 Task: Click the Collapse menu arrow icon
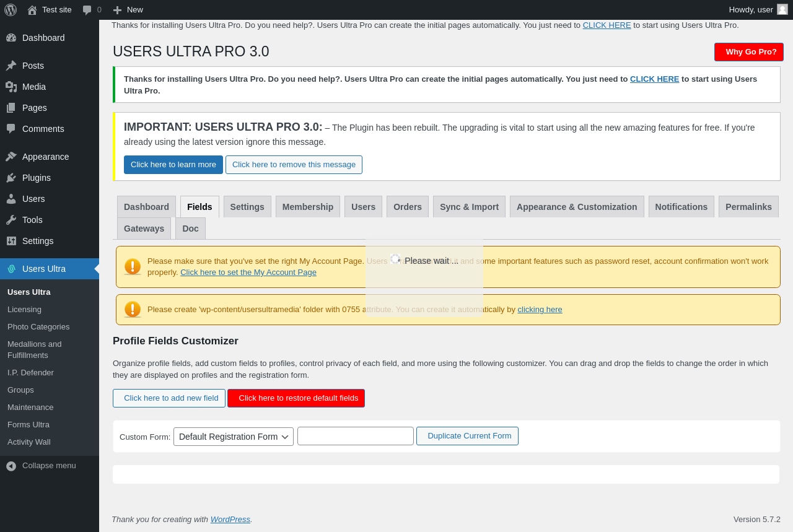[11, 466]
